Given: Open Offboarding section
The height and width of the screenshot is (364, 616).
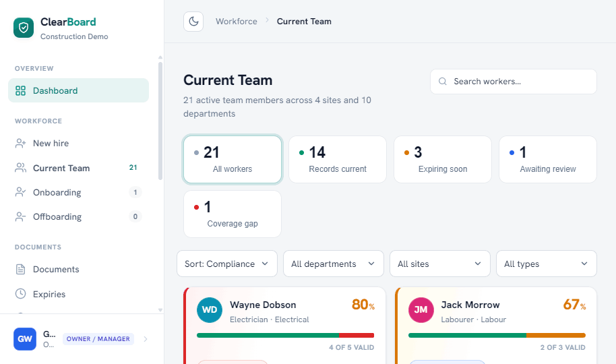Looking at the screenshot, I should 79,216.
